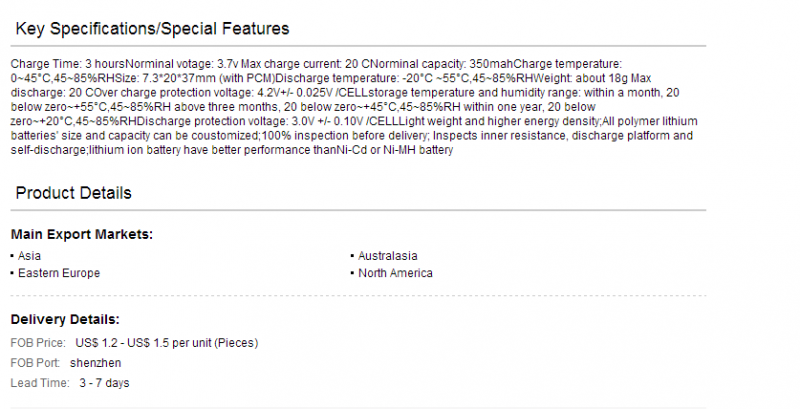The width and height of the screenshot is (800, 409).
Task: Click the Main Export Markets label
Action: [x=82, y=234]
